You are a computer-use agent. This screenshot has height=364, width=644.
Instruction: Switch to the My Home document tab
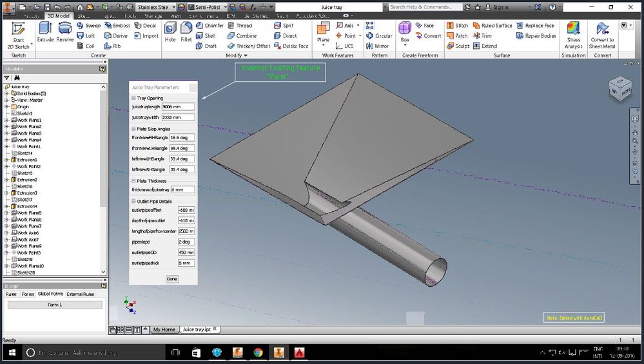tap(164, 329)
